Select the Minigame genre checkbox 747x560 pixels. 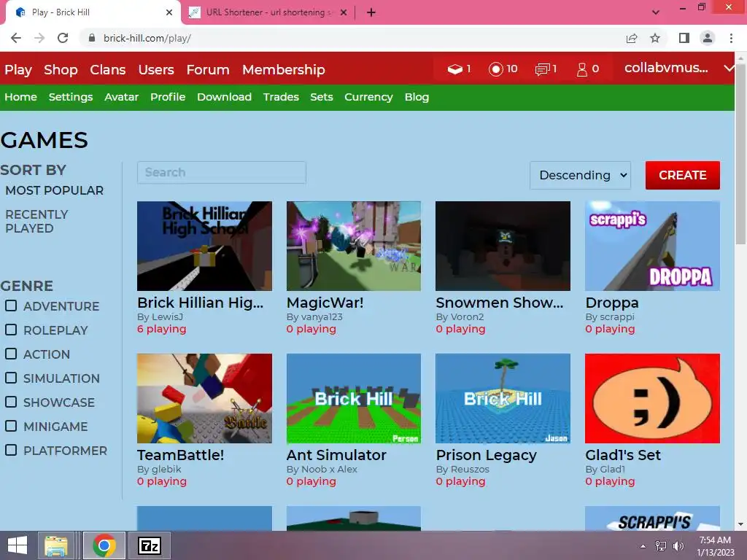click(11, 426)
